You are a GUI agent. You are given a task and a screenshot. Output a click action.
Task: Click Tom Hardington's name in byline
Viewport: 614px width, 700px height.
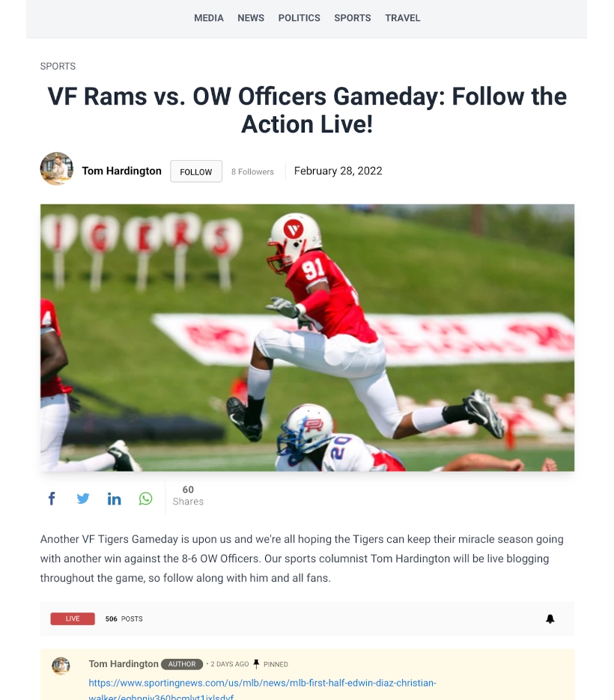121,171
